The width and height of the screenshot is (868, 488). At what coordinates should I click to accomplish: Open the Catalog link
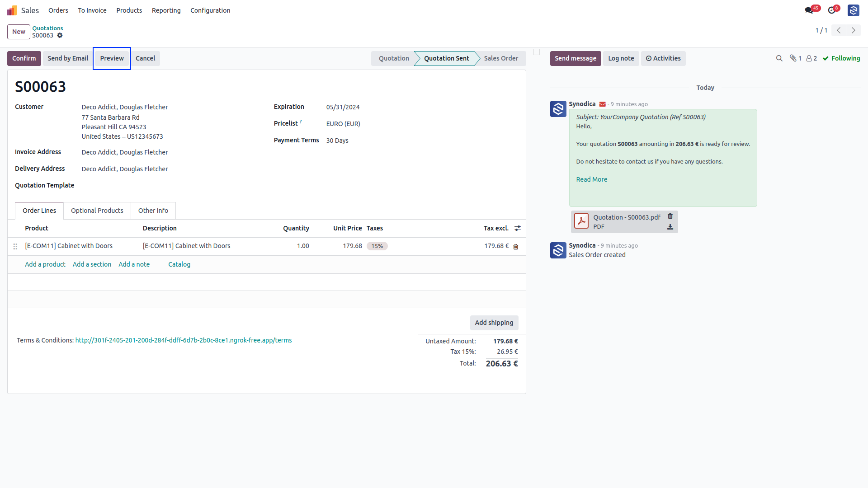point(179,264)
